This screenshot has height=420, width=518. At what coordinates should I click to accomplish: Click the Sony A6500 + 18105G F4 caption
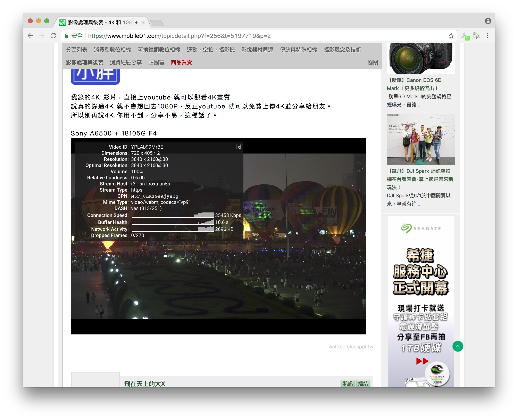[114, 133]
